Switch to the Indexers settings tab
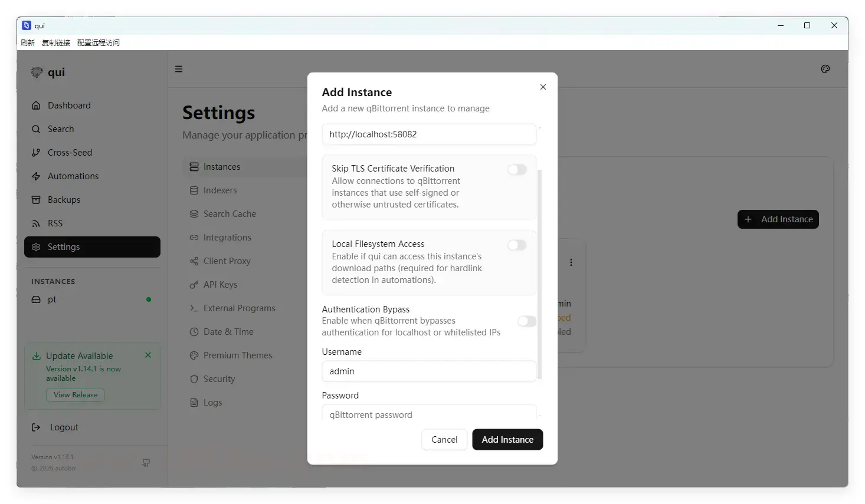This screenshot has width=865, height=504. point(219,190)
